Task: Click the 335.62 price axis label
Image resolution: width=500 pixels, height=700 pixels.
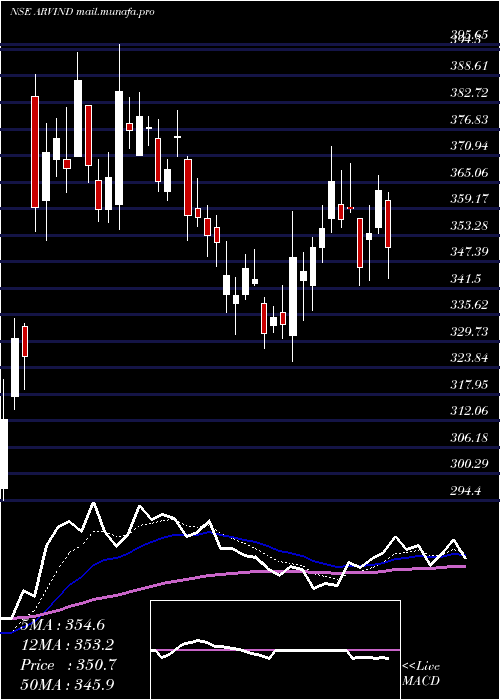Action: pos(469,305)
